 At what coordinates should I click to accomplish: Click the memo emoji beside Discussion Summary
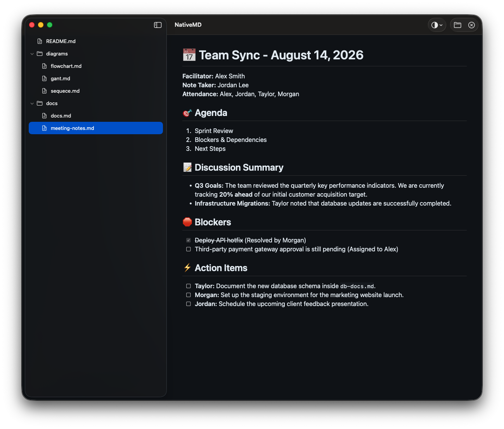point(187,168)
